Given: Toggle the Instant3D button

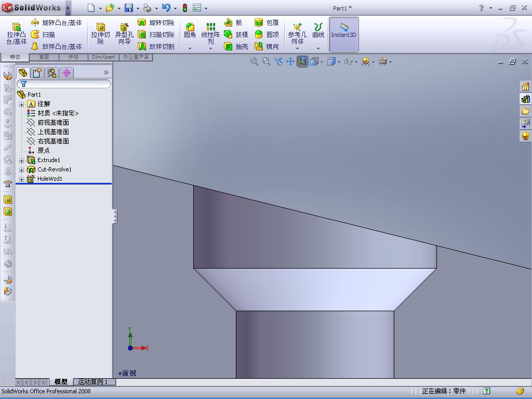Looking at the screenshot, I should click(x=344, y=34).
